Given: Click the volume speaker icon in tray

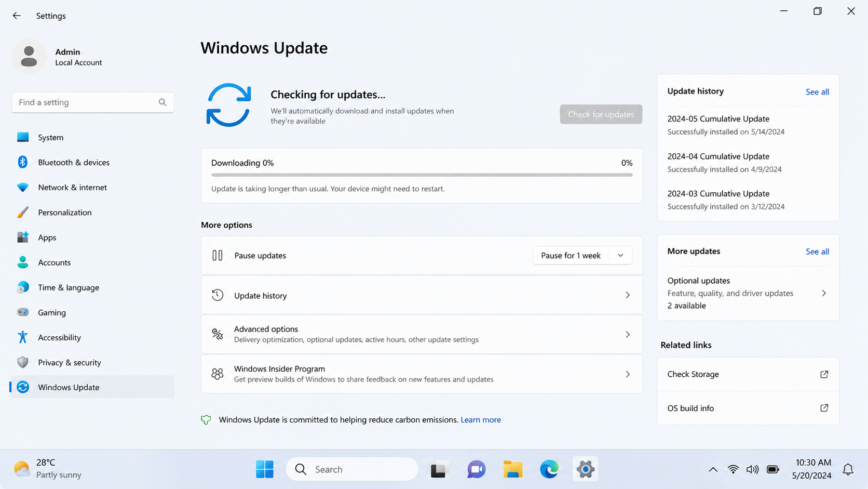Looking at the screenshot, I should coord(752,469).
